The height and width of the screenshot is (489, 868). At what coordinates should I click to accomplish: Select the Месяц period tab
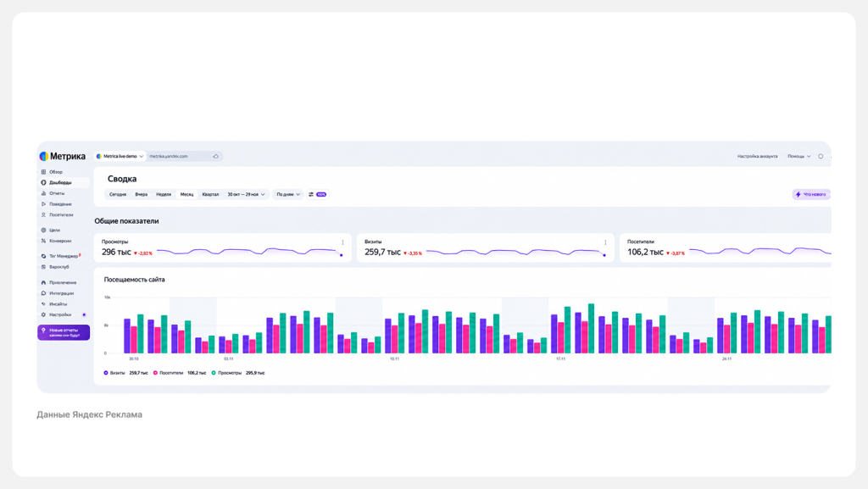[186, 195]
